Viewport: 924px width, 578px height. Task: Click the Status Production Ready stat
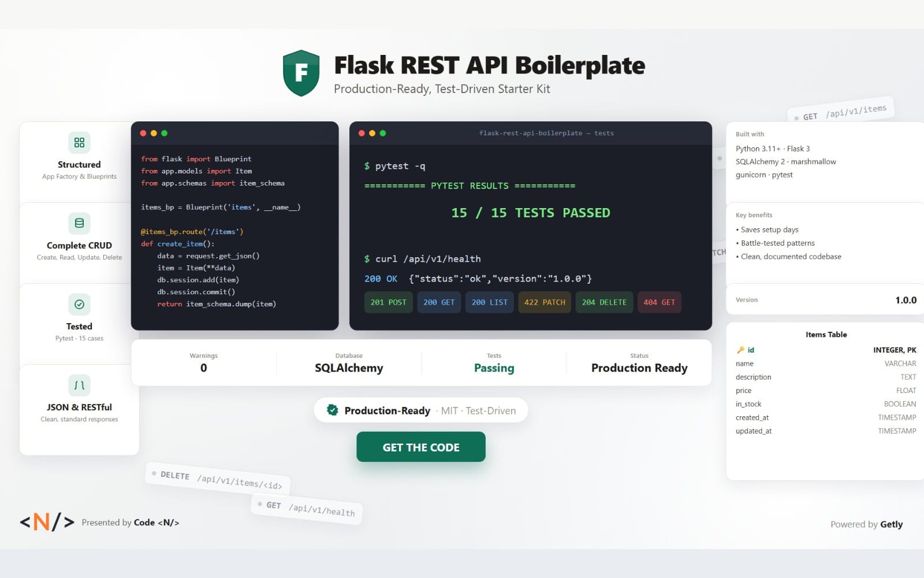[639, 363]
